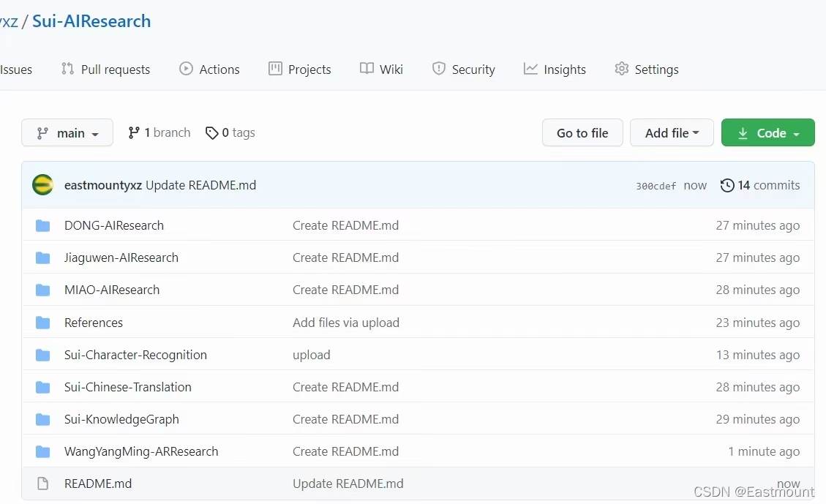This screenshot has height=504, width=826.
Task: Click the branch count icon
Action: (134, 132)
